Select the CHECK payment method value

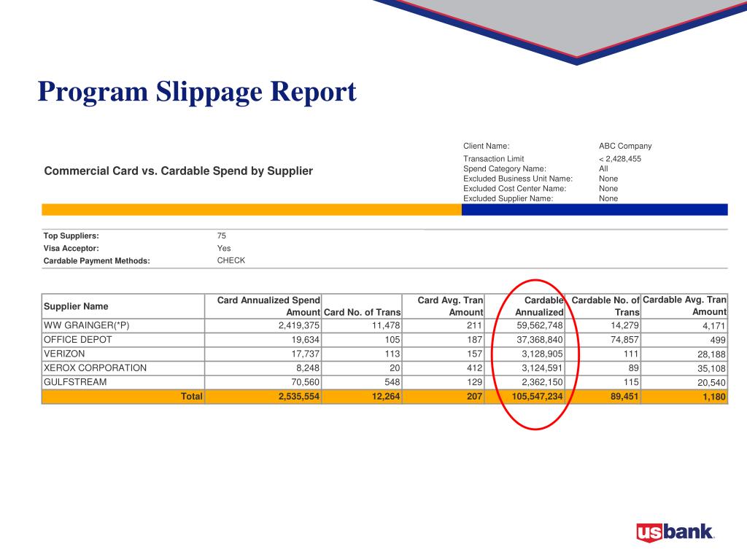click(x=231, y=260)
